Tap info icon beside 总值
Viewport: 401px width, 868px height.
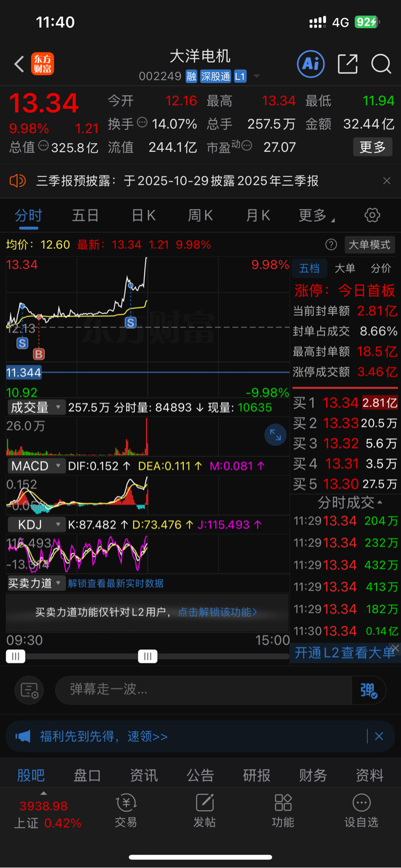tap(43, 146)
